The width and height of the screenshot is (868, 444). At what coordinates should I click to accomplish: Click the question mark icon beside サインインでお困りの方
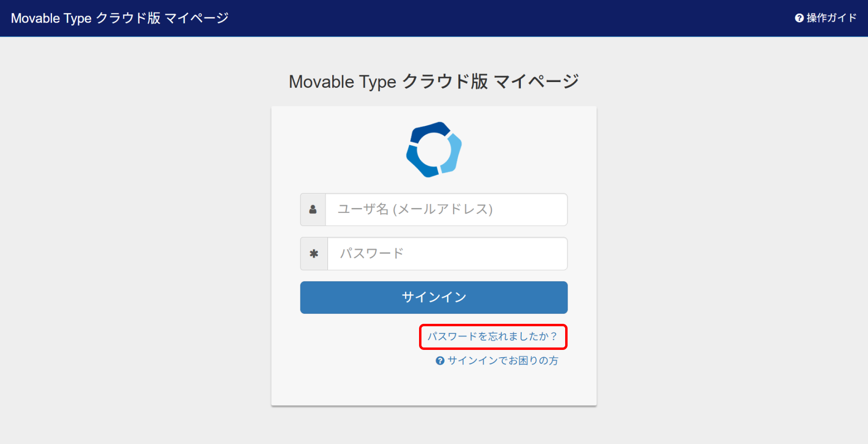click(x=440, y=361)
